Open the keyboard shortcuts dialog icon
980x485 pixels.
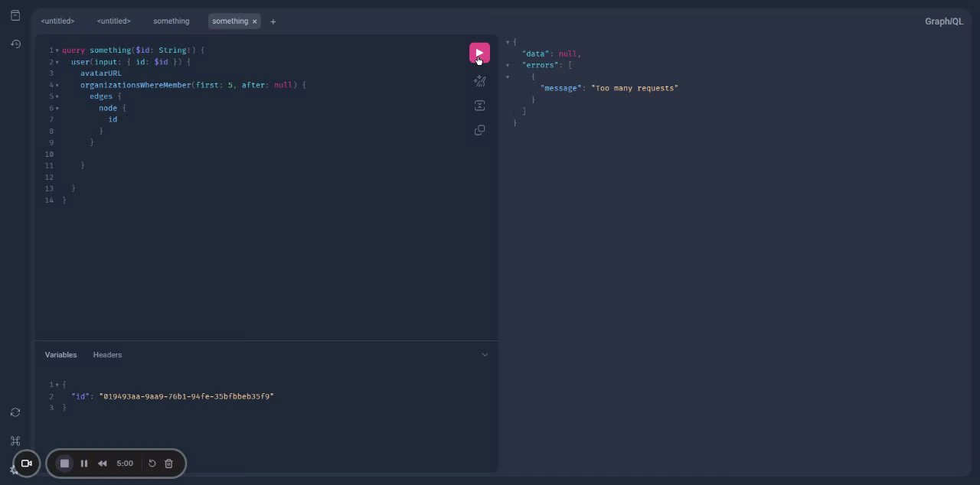[15, 441]
